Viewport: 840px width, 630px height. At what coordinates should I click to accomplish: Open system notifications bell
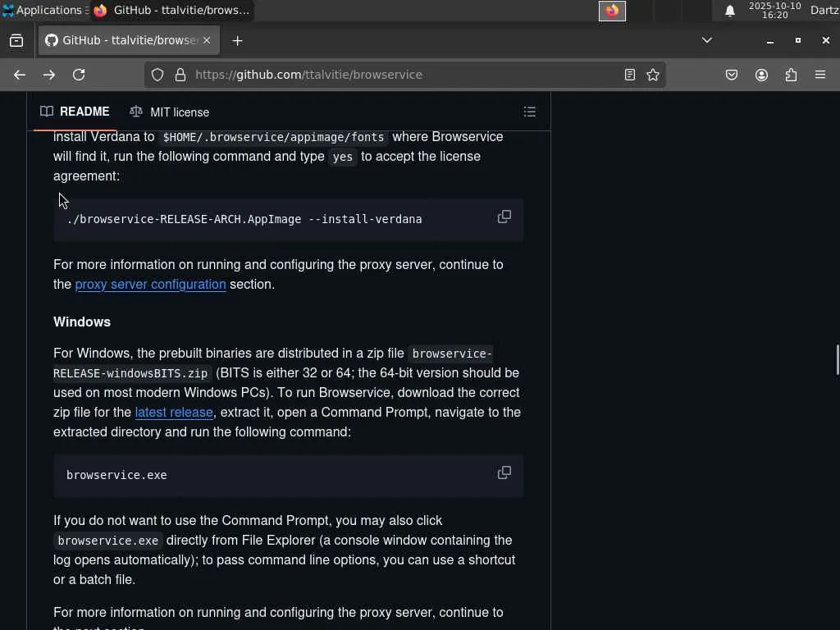pyautogui.click(x=729, y=11)
